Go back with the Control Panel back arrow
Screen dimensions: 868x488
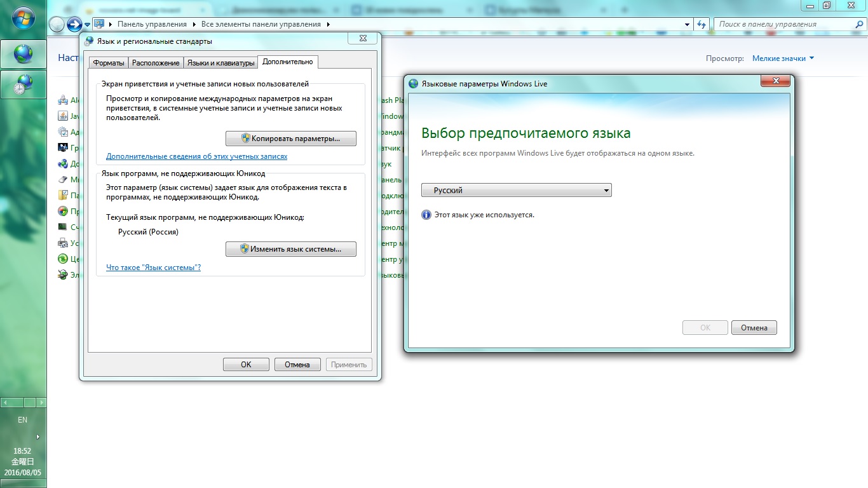(x=57, y=24)
